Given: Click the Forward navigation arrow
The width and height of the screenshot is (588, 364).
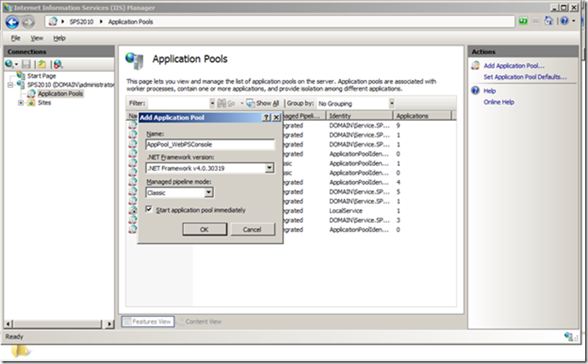Looking at the screenshot, I should tap(28, 22).
